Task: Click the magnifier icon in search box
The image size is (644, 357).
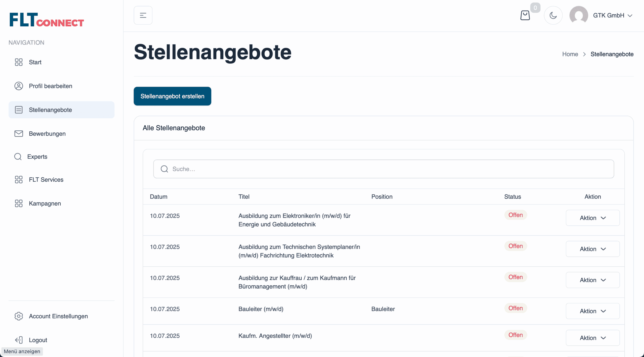Action: pos(164,169)
